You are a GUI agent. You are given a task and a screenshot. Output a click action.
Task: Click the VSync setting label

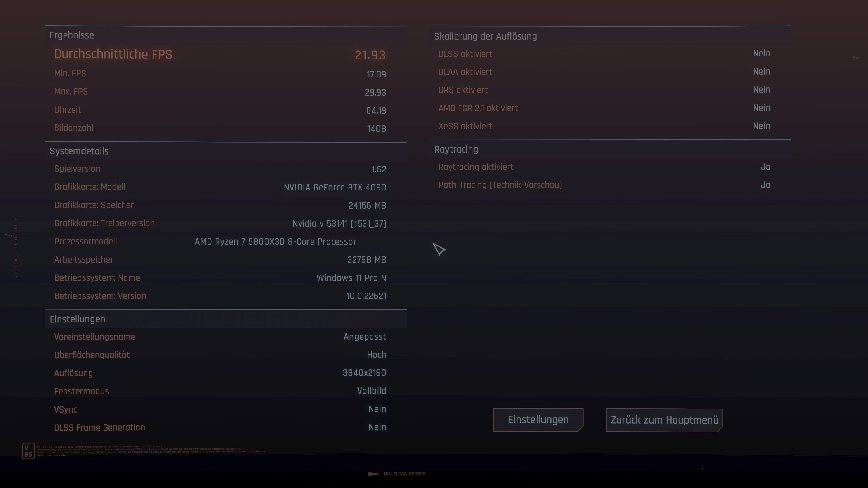[66, 410]
